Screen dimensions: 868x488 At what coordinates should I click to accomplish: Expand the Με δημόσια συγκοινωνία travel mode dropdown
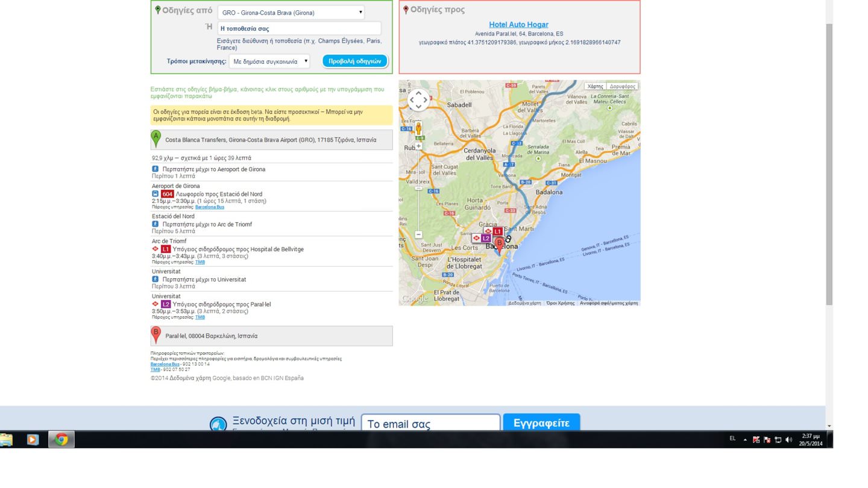pyautogui.click(x=269, y=61)
